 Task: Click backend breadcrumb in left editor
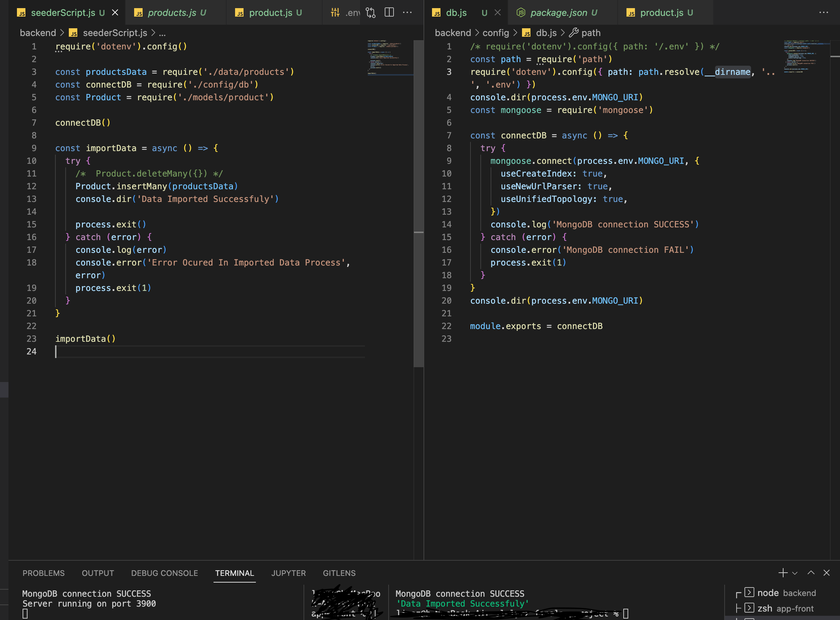[x=38, y=33]
